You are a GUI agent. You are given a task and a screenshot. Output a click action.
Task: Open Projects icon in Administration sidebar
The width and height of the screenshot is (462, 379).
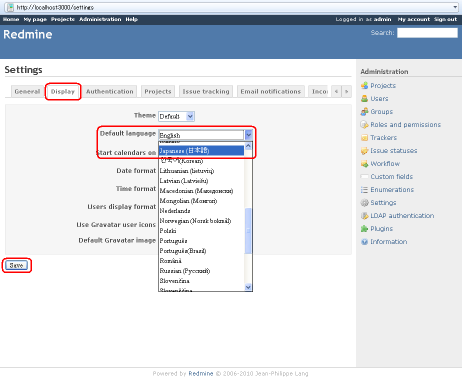(x=364, y=86)
